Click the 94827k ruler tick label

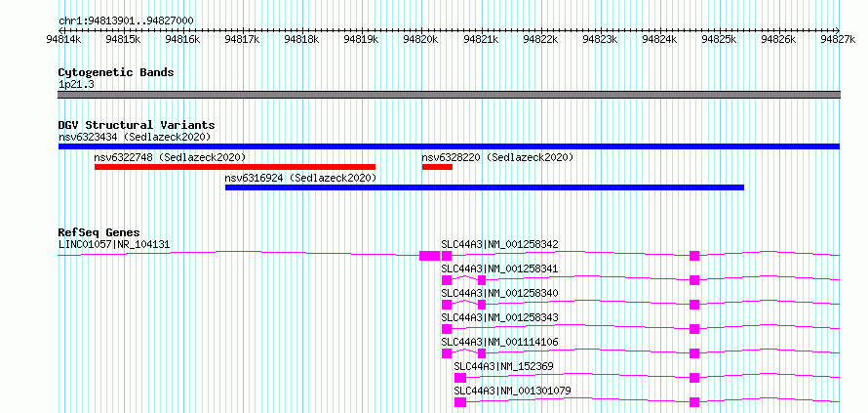[x=839, y=39]
